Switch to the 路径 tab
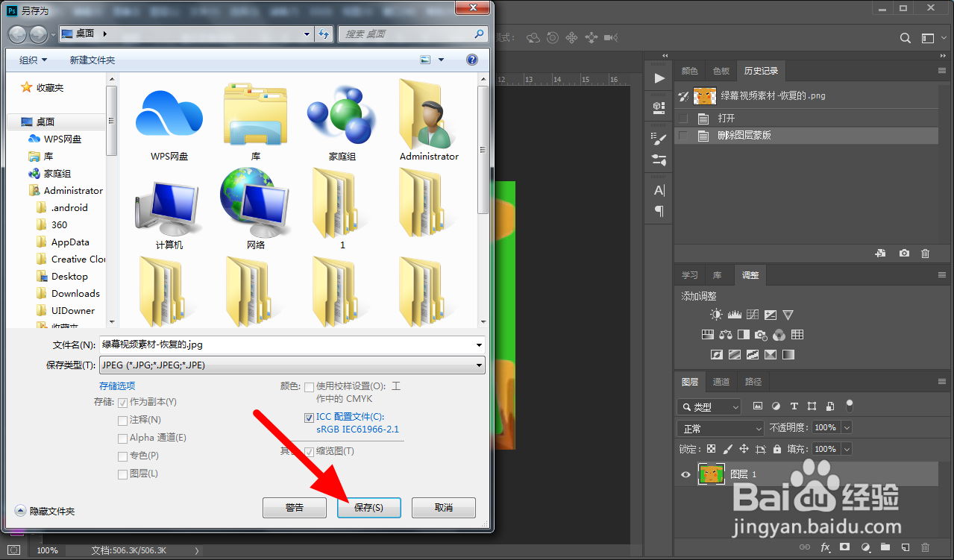Screen dimensions: 954x560 coord(753,382)
